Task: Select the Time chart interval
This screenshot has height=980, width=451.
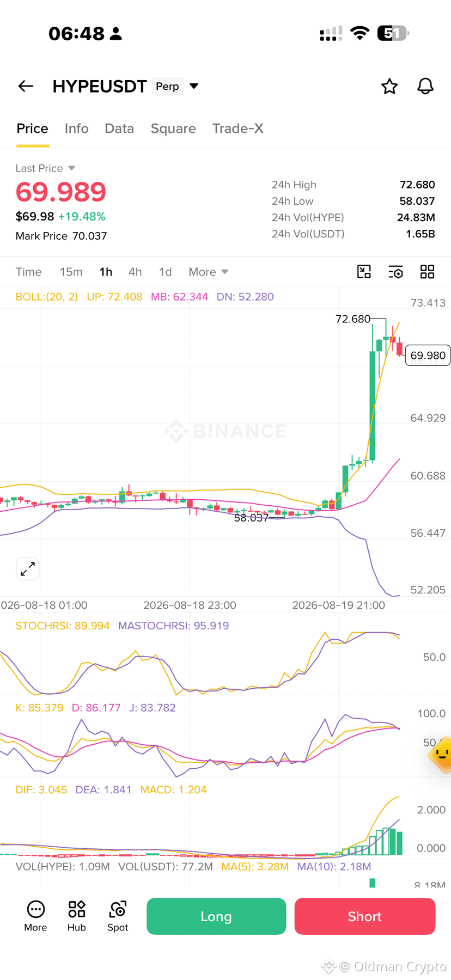Action: pos(28,272)
